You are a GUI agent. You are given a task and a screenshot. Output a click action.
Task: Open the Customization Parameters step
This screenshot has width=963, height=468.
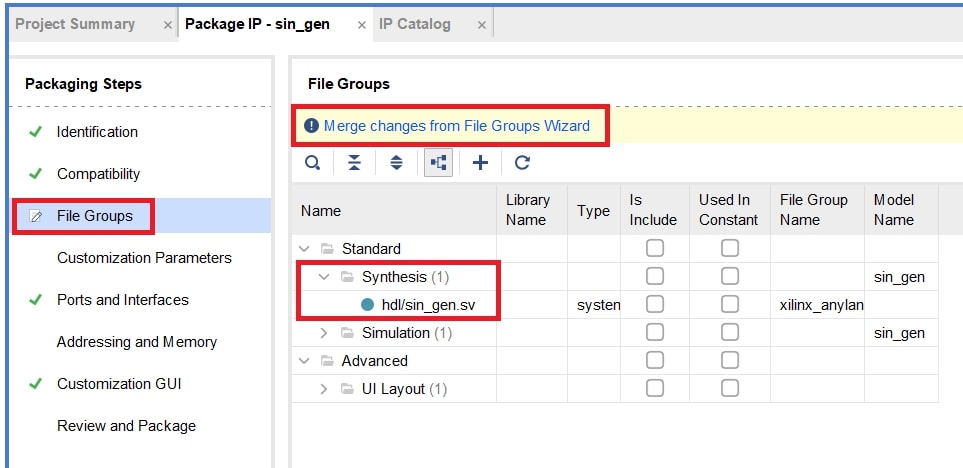point(144,258)
